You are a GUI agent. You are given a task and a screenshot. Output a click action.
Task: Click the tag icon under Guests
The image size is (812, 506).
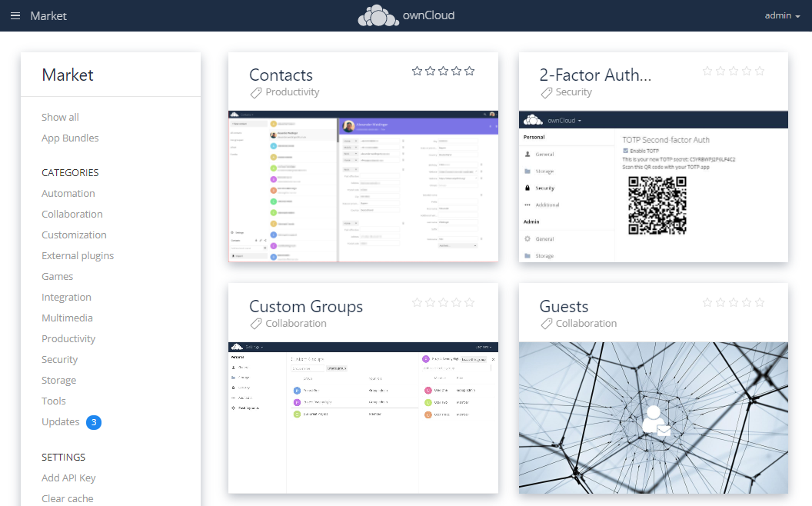tap(547, 324)
